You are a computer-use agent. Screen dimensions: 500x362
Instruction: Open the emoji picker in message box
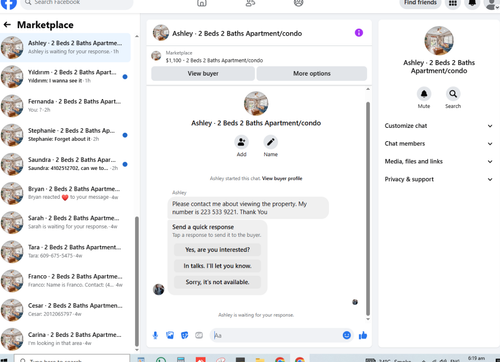click(x=347, y=335)
